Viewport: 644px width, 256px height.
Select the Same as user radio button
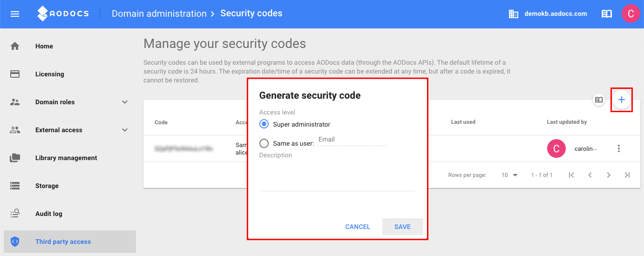264,143
